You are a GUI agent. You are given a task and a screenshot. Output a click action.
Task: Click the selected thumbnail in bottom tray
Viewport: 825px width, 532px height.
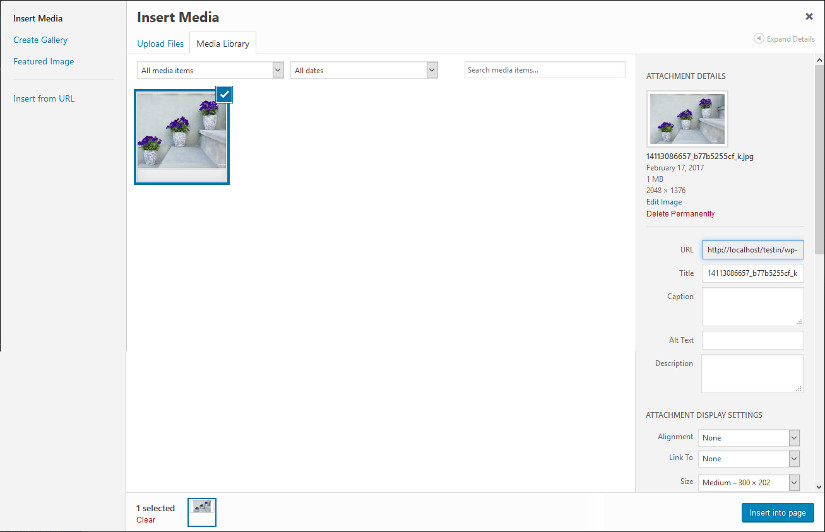[x=202, y=512]
